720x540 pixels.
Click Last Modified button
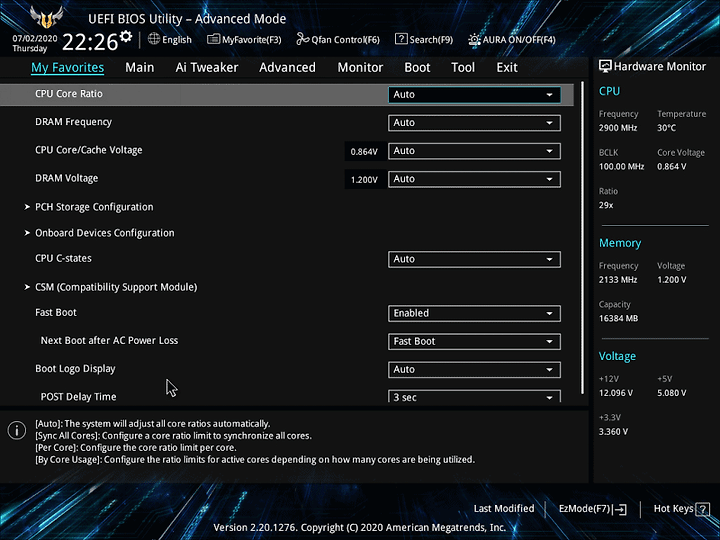(504, 509)
